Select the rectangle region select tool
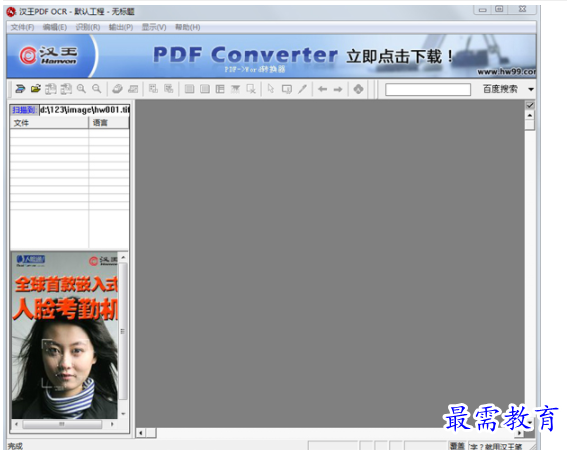This screenshot has width=567, height=450. (286, 89)
